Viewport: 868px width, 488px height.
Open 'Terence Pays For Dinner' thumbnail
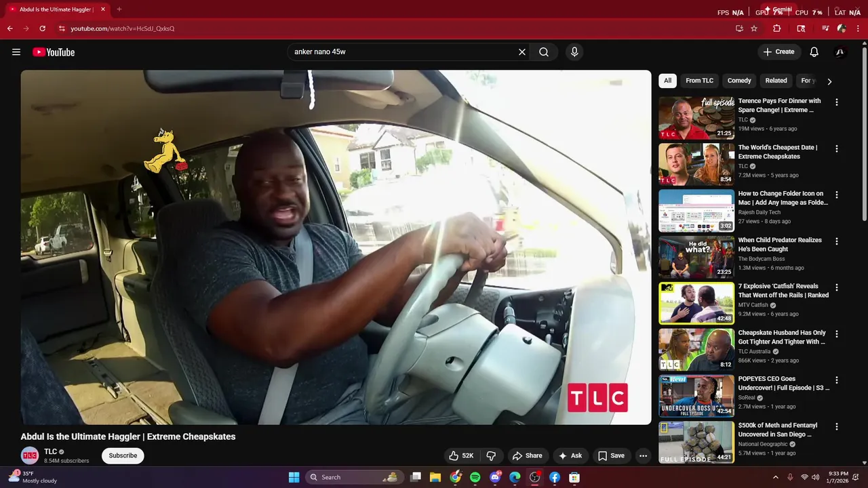[x=696, y=118]
